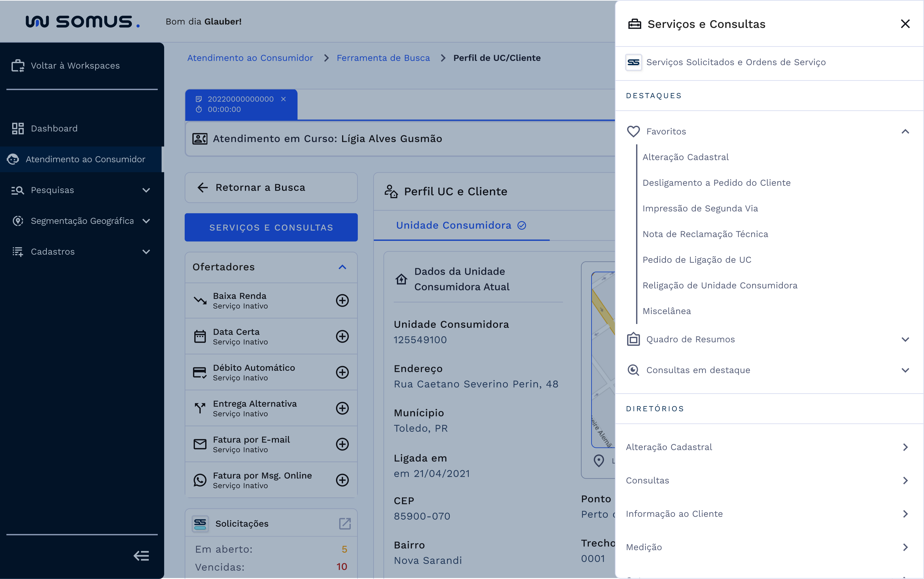Collapse the sidebar with the arrow icon
The width and height of the screenshot is (924, 579).
click(141, 556)
